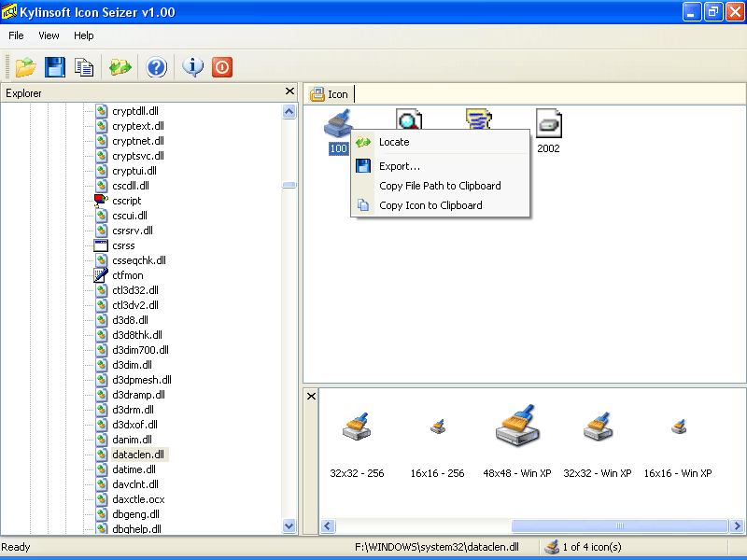The image size is (747, 560).
Task: Click the Locate green arrows toolbar icon
Action: tap(120, 67)
